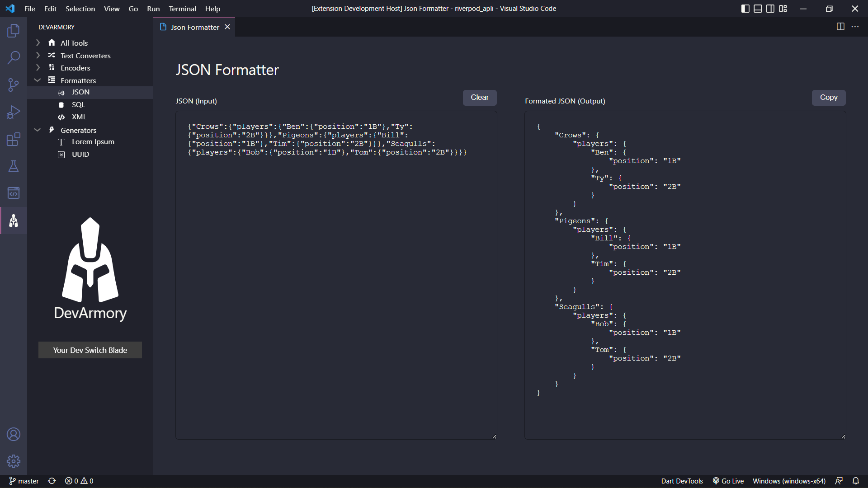Screen dimensions: 868x488
Task: Start Go Live server
Action: click(x=728, y=481)
